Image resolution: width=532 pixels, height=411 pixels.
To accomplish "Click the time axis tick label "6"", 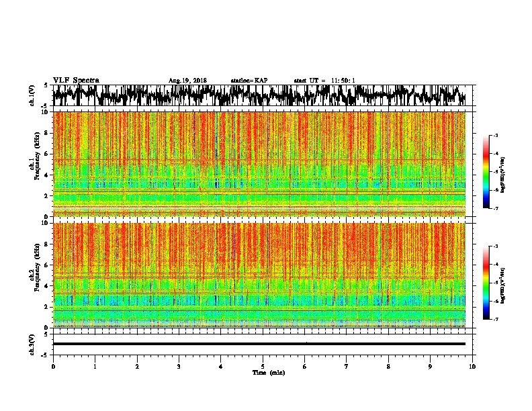I will 305,367.
